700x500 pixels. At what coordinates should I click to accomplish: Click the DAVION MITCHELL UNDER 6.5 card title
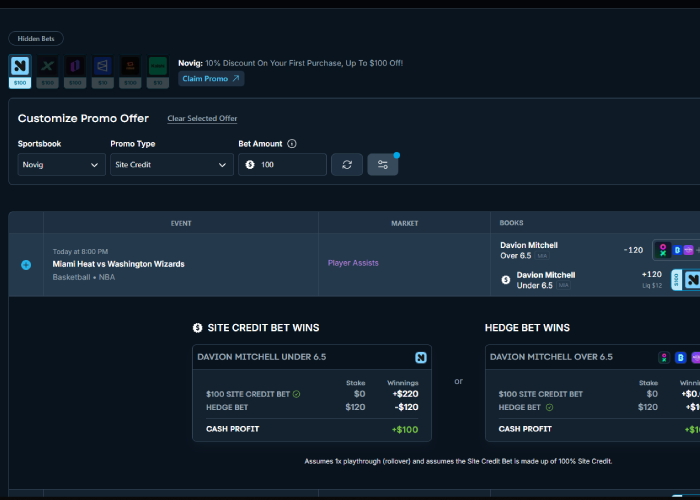(x=262, y=357)
